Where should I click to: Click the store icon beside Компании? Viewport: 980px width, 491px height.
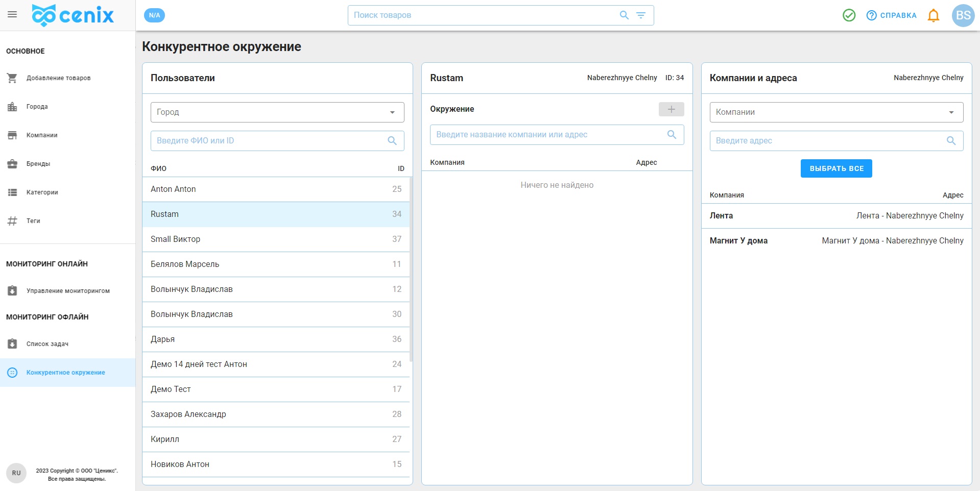point(12,135)
